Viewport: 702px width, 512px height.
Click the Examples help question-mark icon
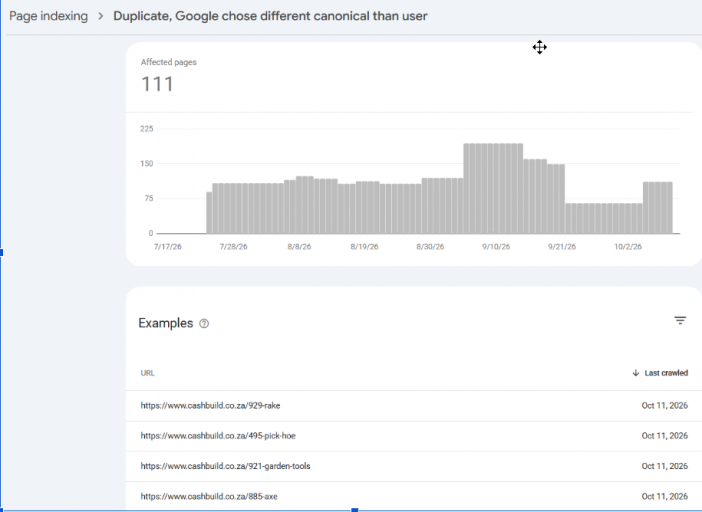pos(204,324)
